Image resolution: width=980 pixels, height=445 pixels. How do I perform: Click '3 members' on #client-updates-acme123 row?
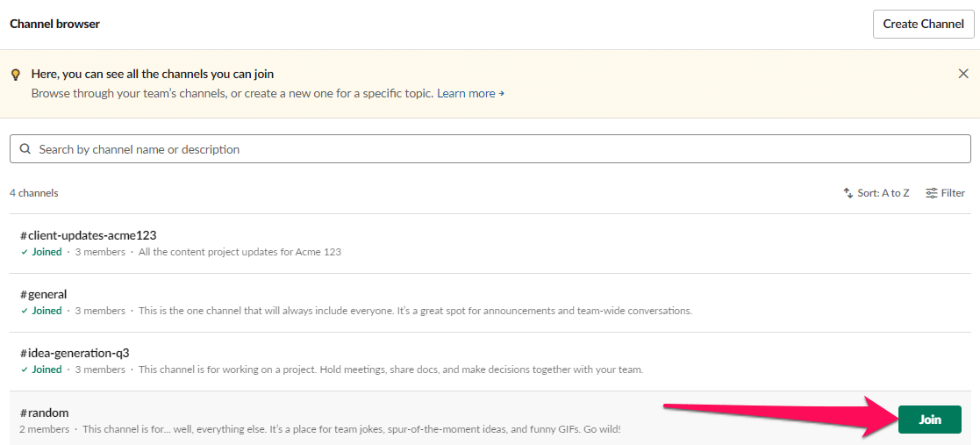point(100,252)
